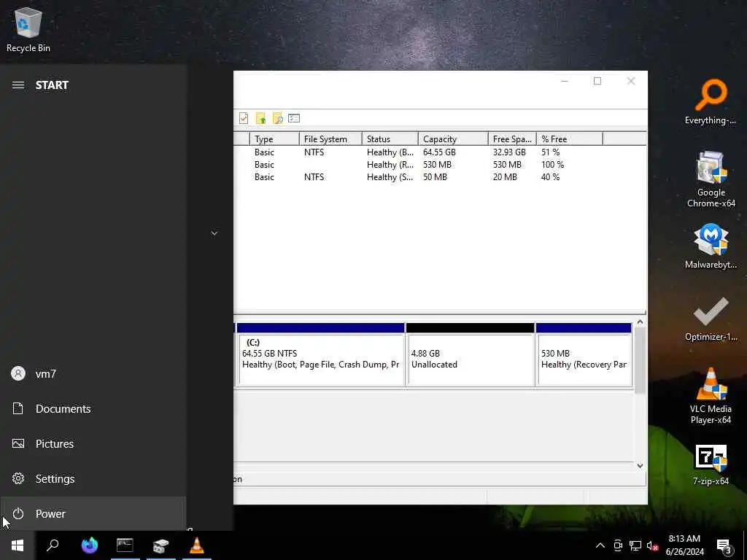The height and width of the screenshot is (560, 747).
Task: Sort by the Status column header
Action: [x=390, y=139]
